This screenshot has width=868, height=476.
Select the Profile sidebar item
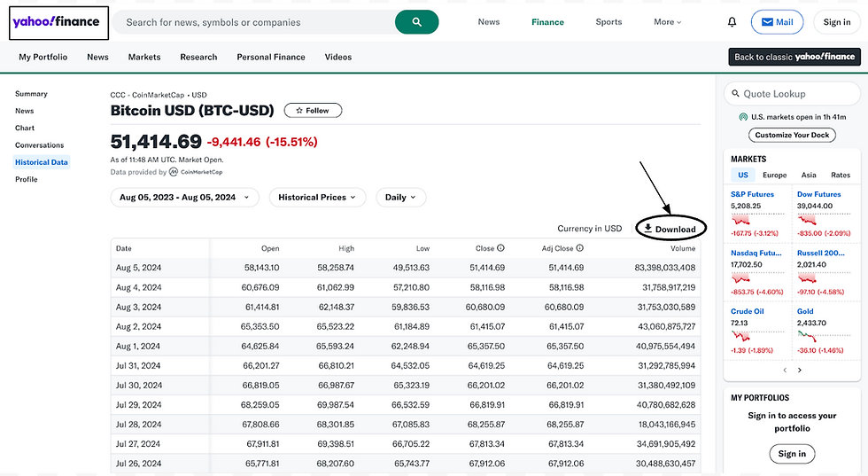click(26, 180)
